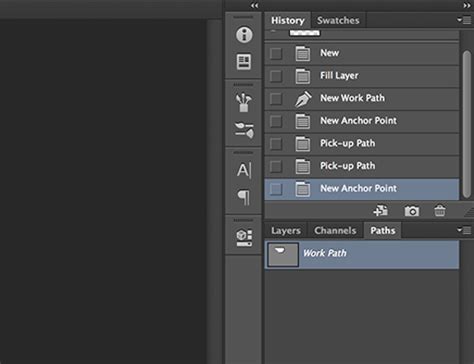Set history brush source for New state
Viewport: 474px width, 364px height.
pos(276,53)
